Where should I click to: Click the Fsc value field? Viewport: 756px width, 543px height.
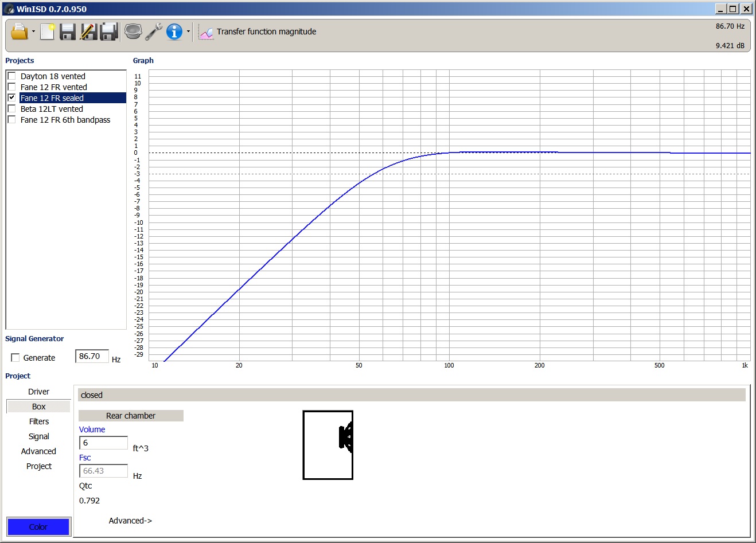tap(103, 471)
